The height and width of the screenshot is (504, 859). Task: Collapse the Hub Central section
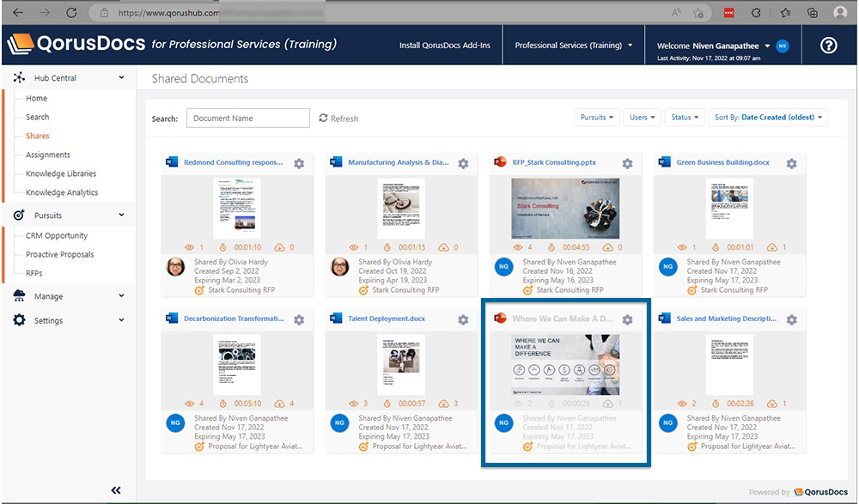(122, 78)
